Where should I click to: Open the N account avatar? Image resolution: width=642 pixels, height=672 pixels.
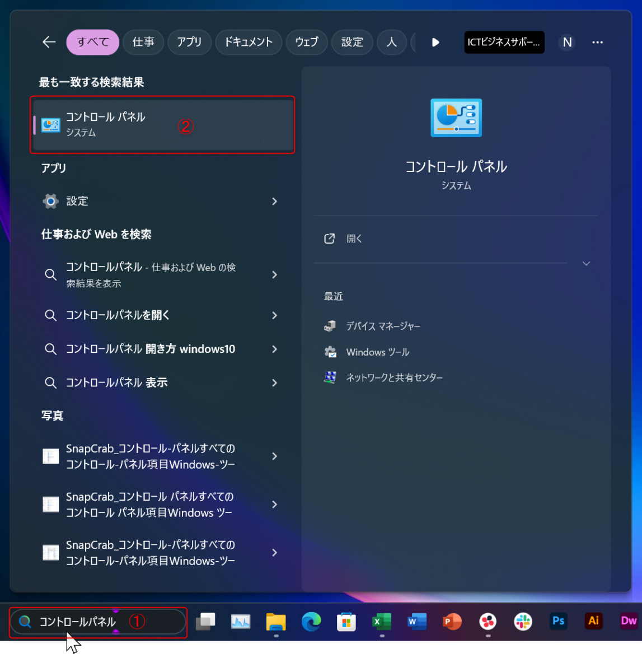[x=567, y=42]
